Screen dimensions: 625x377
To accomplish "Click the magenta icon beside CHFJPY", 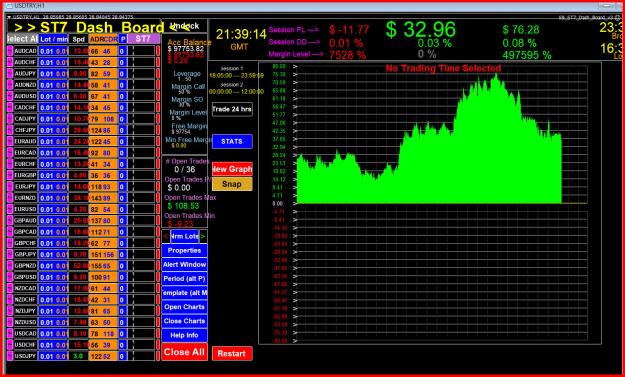I will [10, 130].
